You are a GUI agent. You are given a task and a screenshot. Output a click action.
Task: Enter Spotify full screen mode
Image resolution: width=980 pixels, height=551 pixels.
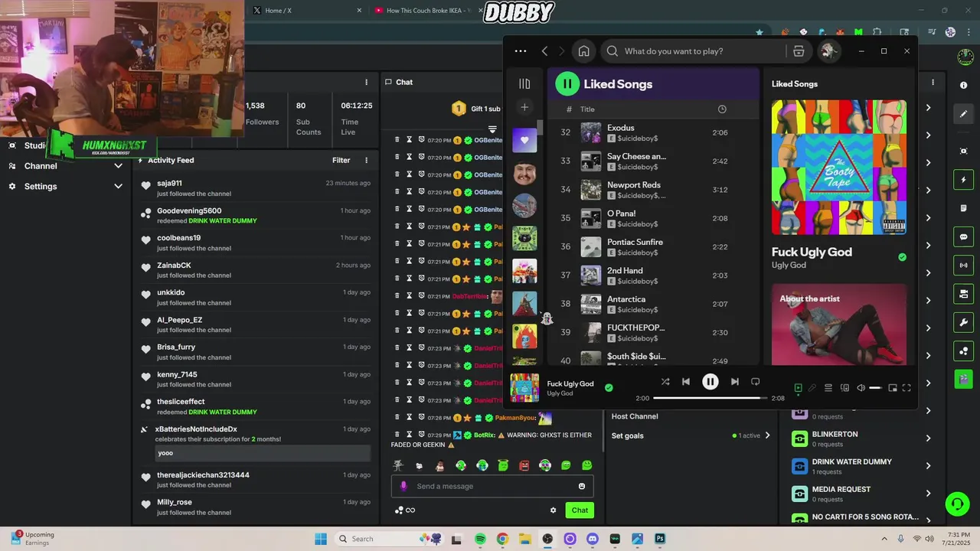[x=906, y=388]
